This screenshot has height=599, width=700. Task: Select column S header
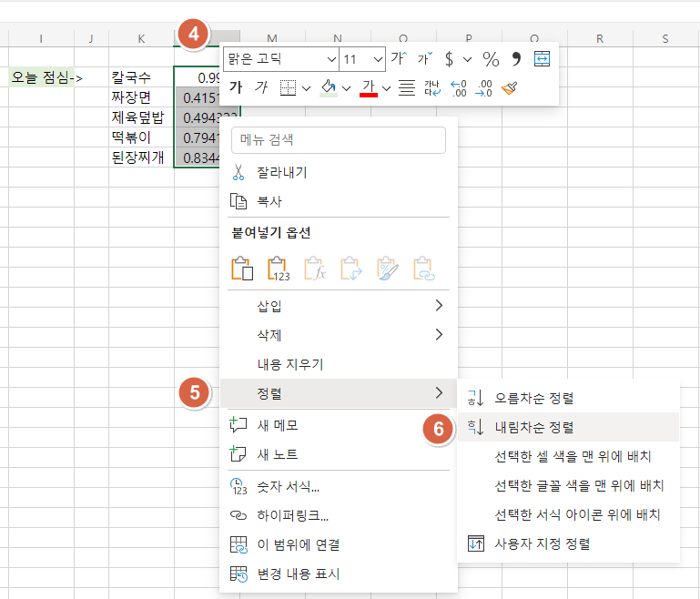[665, 39]
